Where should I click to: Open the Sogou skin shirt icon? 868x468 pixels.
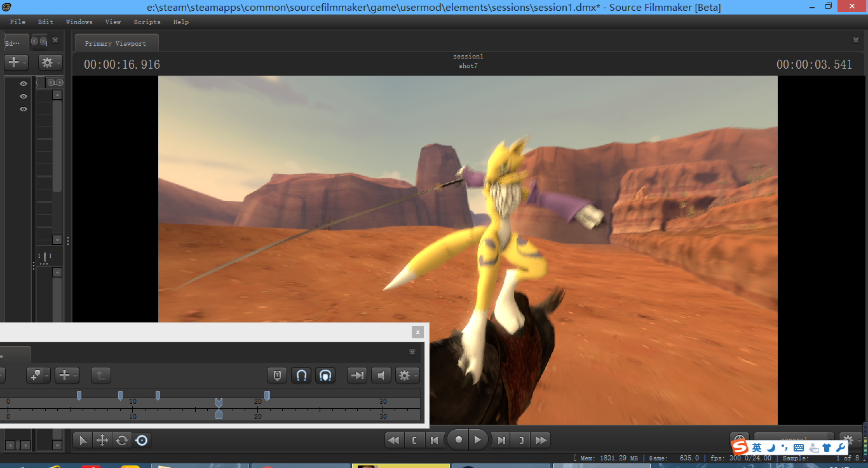[827, 448]
